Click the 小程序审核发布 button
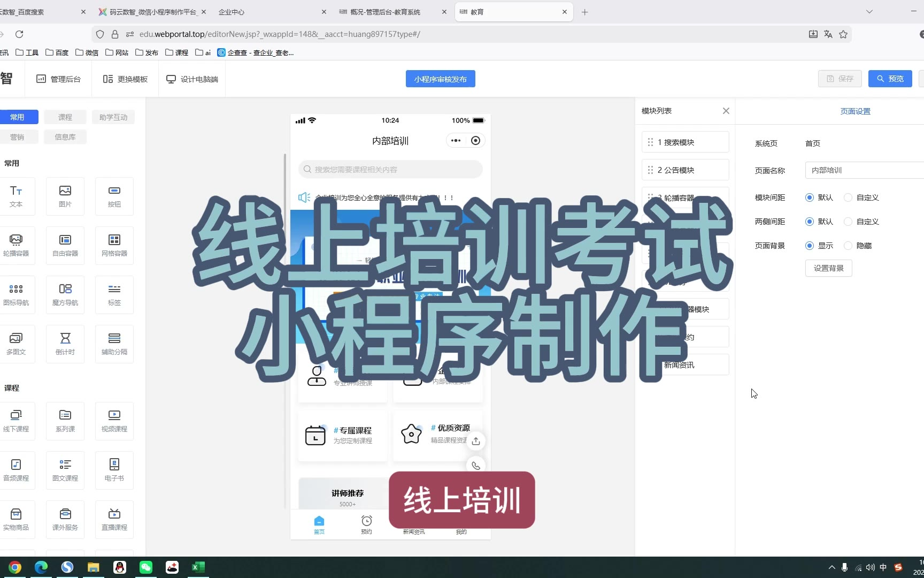The image size is (924, 578). click(440, 79)
